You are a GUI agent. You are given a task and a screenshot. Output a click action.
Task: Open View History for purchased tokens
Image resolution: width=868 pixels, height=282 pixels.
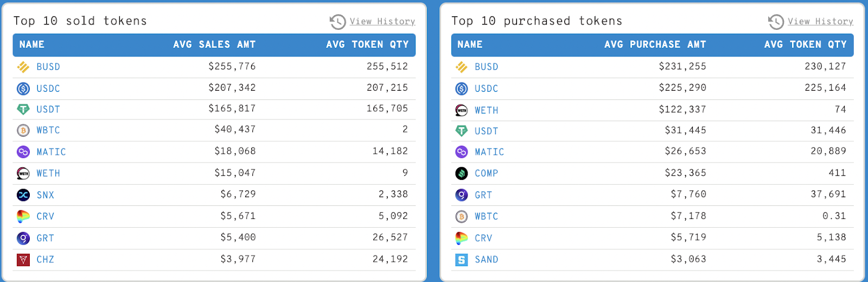(x=820, y=21)
